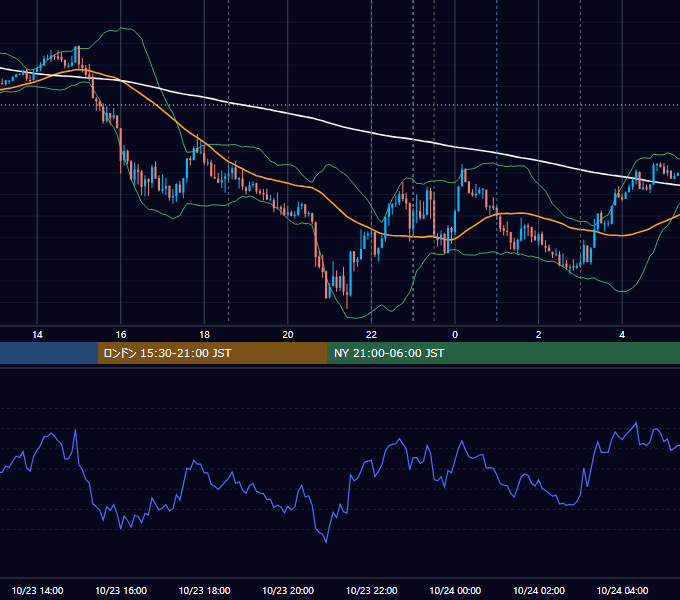
Task: Click the 10/23 16:00 date label
Action: [x=121, y=590]
